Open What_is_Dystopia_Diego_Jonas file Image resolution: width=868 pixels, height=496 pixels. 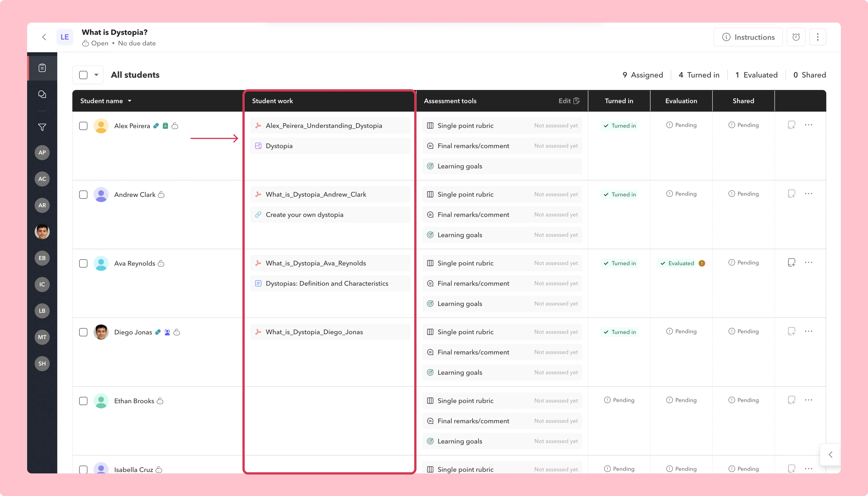[330, 332]
